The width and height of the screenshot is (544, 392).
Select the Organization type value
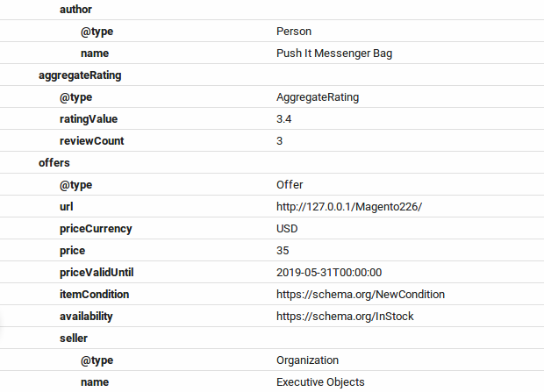click(307, 360)
